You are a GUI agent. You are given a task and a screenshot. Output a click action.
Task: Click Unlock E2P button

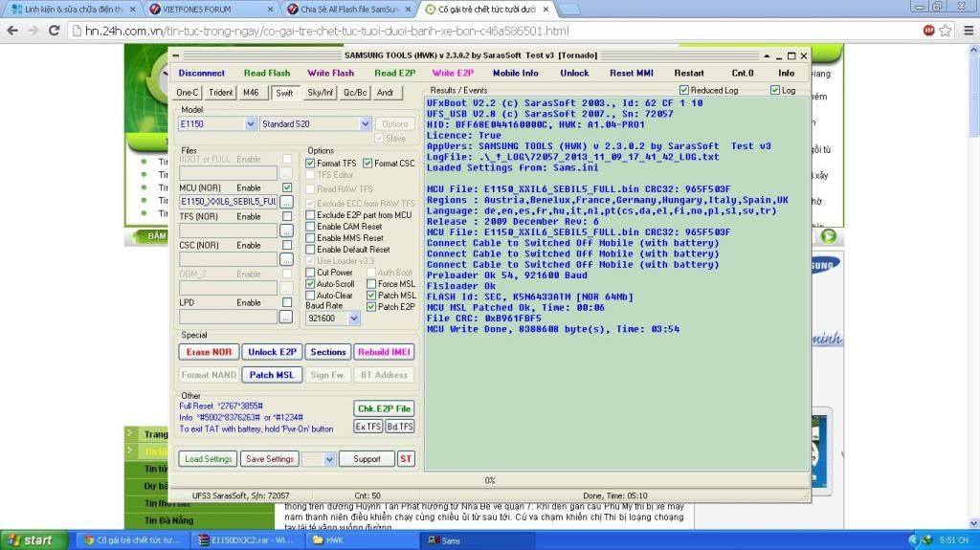click(x=272, y=352)
